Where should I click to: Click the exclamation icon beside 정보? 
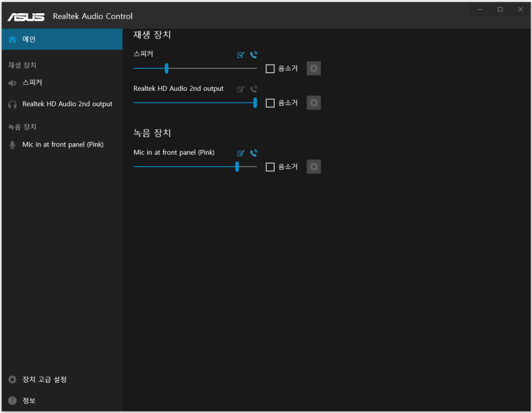tap(12, 401)
